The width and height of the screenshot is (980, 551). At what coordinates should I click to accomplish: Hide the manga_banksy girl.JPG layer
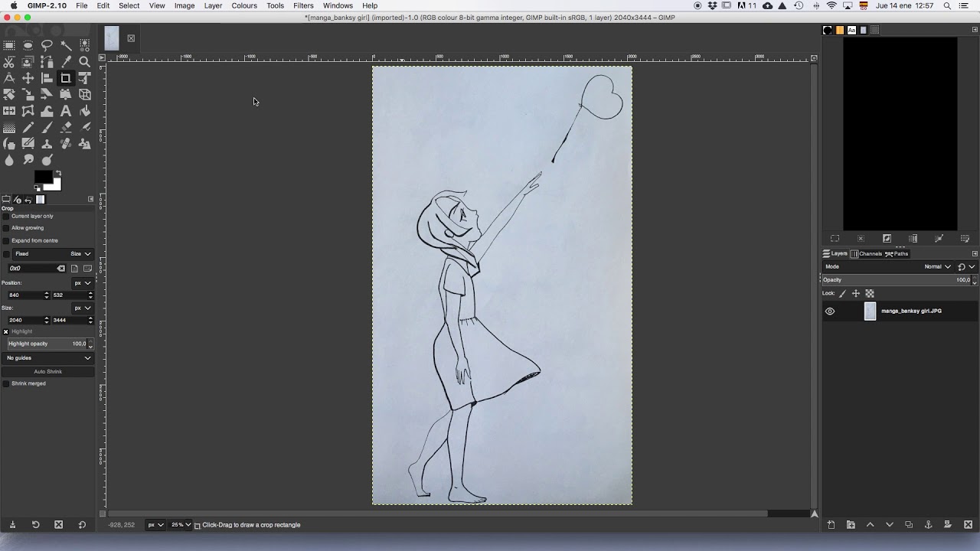[x=830, y=311]
